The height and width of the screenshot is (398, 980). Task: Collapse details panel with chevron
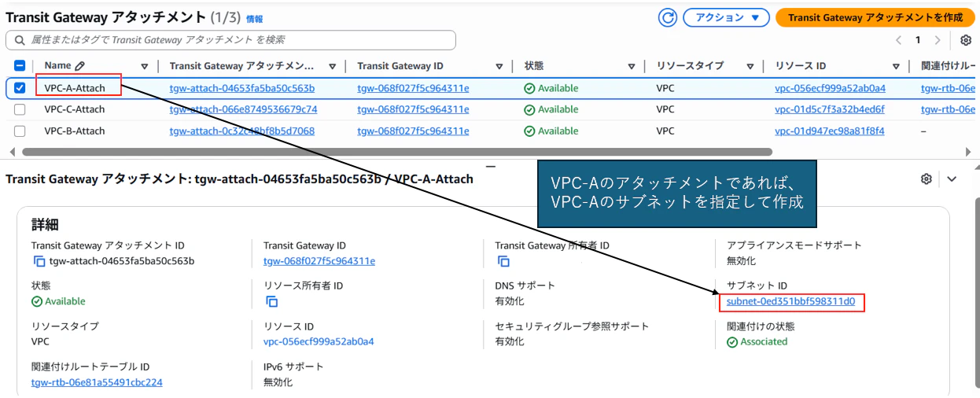[x=952, y=179]
